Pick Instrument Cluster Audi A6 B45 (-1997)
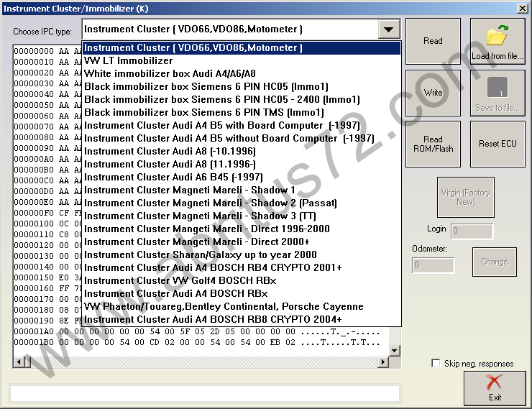The height and width of the screenshot is (409, 532). pos(242,177)
